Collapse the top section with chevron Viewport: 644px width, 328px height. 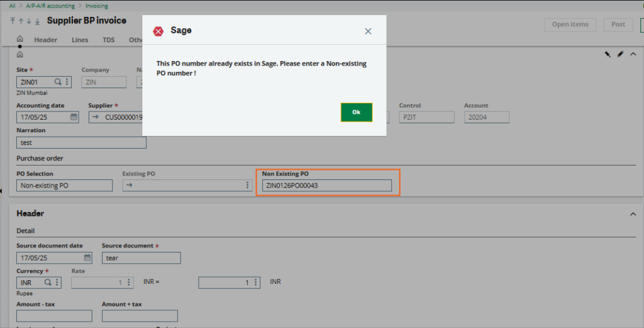pos(633,54)
